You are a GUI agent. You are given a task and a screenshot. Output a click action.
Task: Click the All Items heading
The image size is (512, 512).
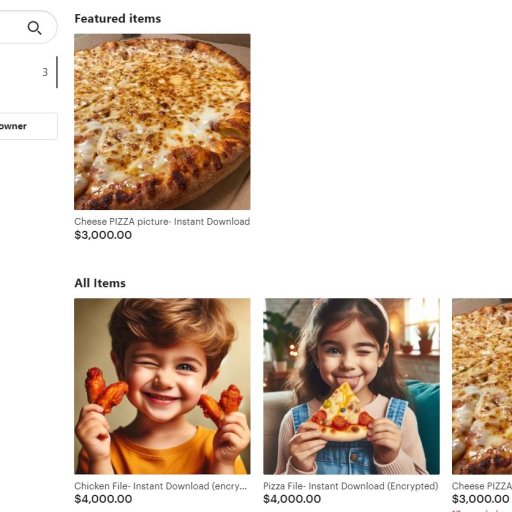pyautogui.click(x=100, y=283)
